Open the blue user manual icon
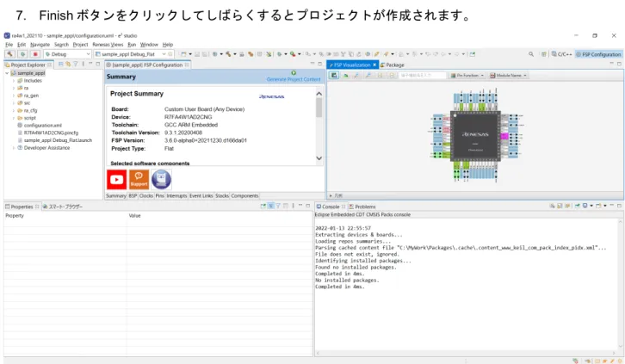The image size is (625, 364). pyautogui.click(x=162, y=180)
